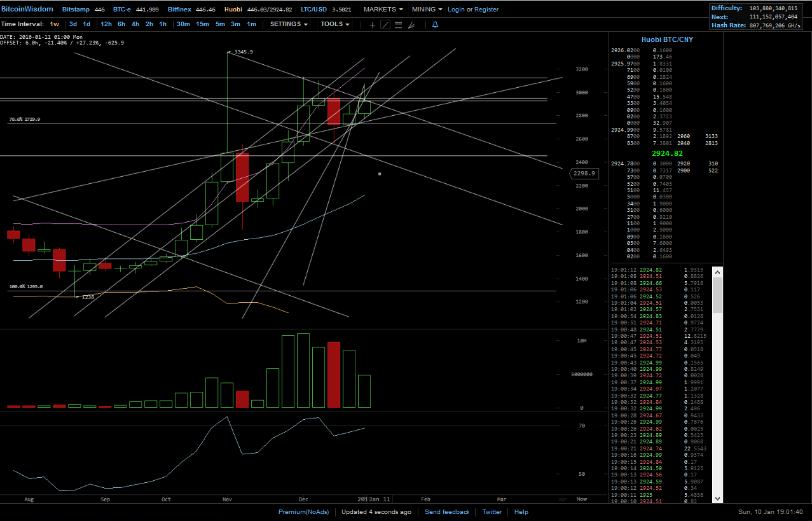Viewport: 812px width, 521px height.
Task: Open the Twitter link in footer
Action: pos(492,512)
